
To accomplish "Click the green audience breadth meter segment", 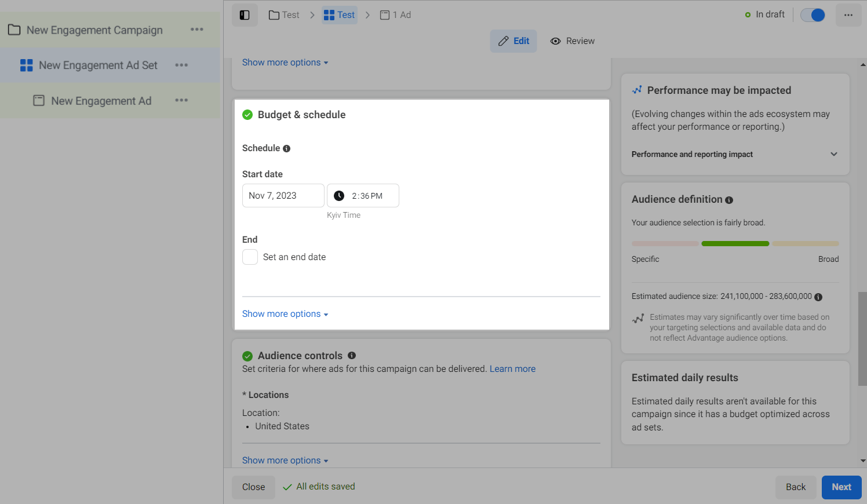I will [735, 244].
